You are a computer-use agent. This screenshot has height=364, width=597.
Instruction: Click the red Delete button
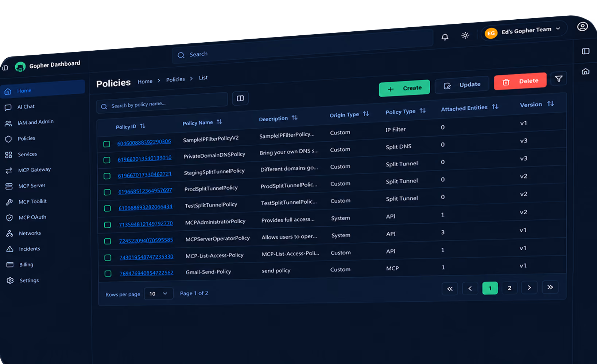click(520, 81)
